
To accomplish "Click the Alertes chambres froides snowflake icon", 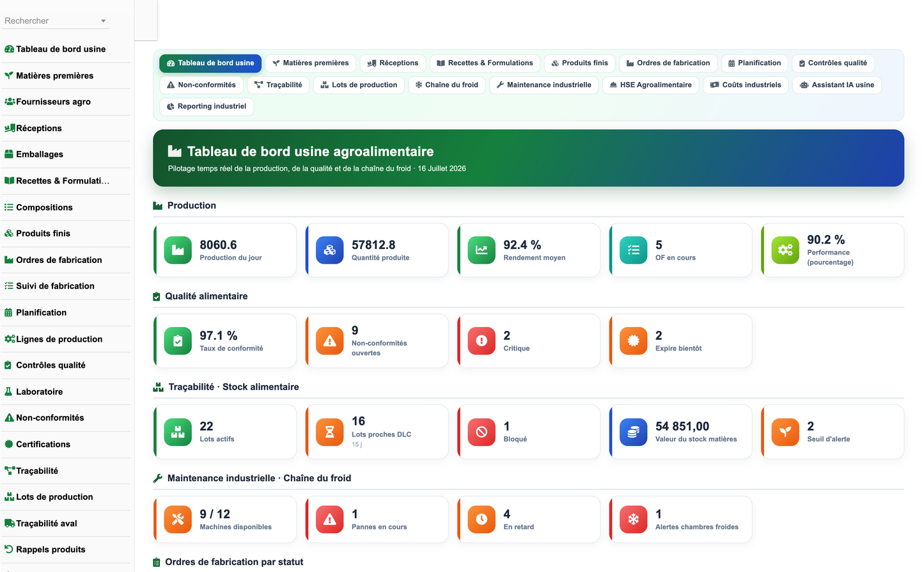I will (x=634, y=520).
